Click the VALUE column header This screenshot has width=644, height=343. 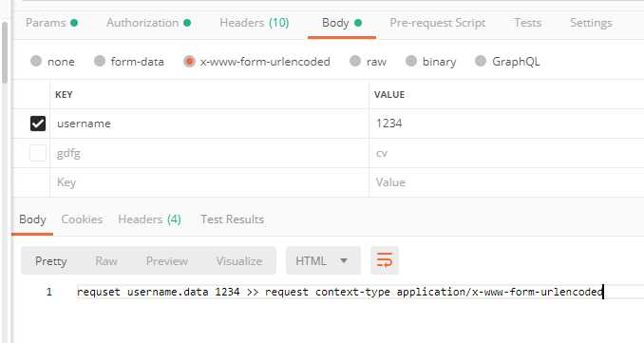coord(389,94)
